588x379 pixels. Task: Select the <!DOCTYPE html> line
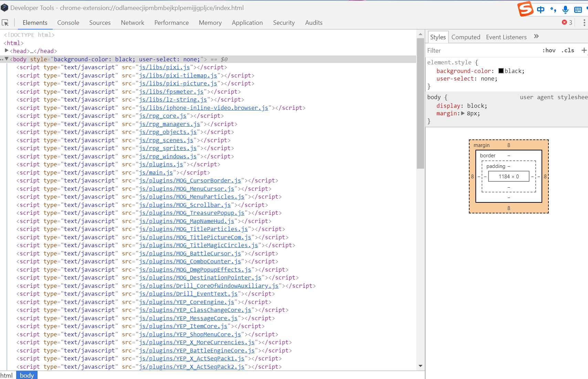click(x=29, y=35)
